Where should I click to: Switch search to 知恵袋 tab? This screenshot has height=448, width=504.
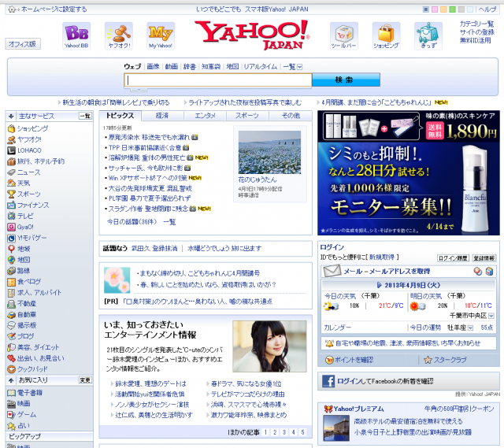click(211, 66)
